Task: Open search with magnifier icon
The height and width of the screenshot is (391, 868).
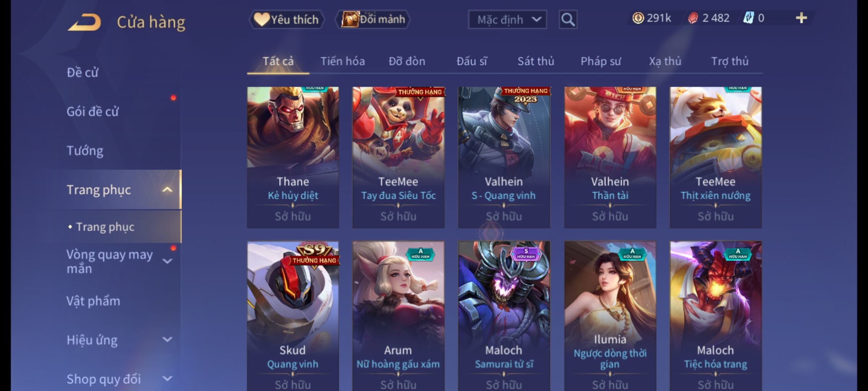Action: [568, 20]
